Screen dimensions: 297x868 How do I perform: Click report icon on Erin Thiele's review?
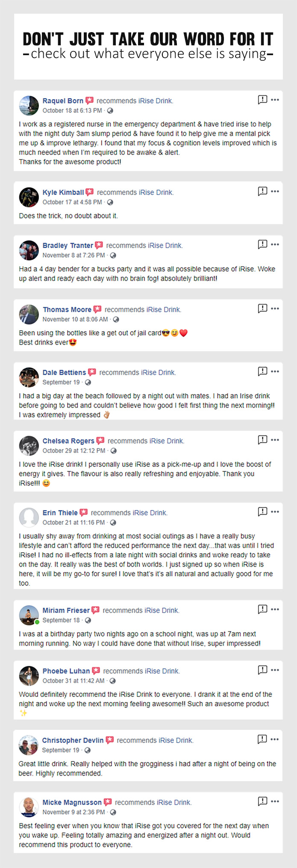coord(262,512)
